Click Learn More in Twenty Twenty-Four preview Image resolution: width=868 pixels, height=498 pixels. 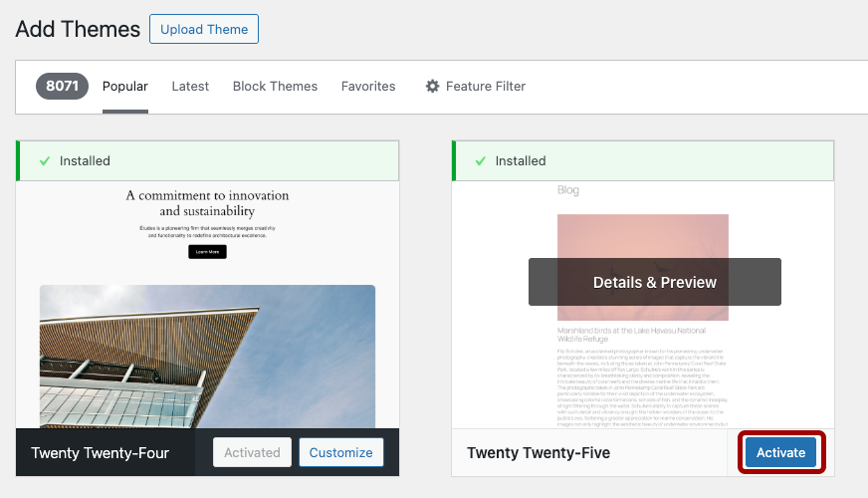207,252
